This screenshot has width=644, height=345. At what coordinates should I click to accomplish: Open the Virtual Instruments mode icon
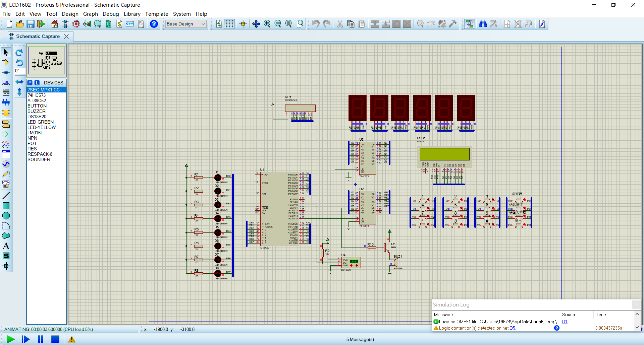click(x=6, y=184)
